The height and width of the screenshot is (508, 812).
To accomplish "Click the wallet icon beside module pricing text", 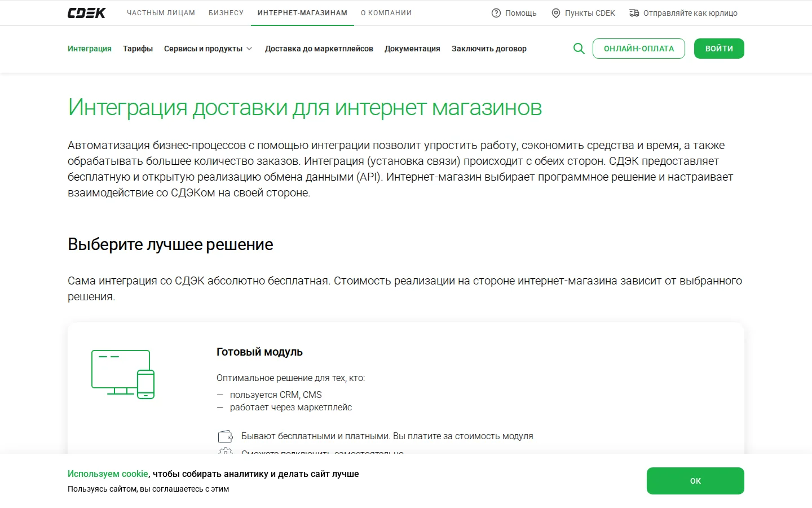I will pyautogui.click(x=226, y=436).
